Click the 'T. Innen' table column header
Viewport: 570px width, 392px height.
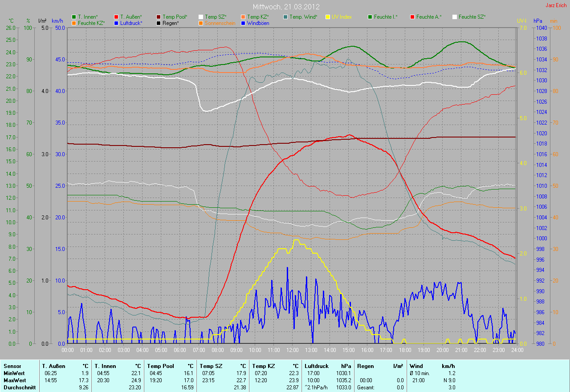pos(105,366)
